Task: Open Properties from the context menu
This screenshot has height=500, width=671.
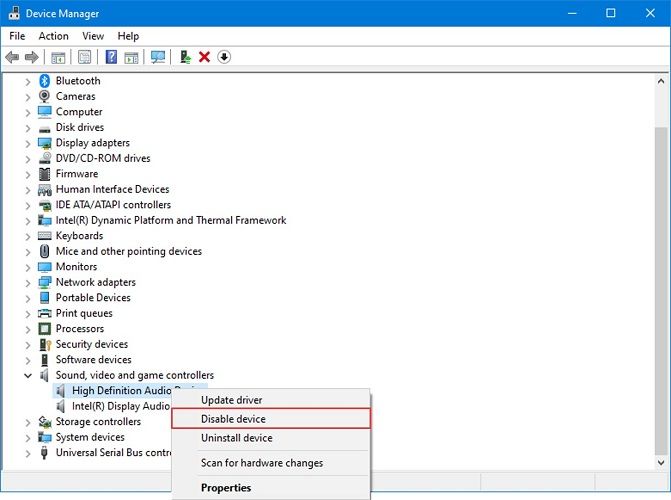Action: coord(271,488)
